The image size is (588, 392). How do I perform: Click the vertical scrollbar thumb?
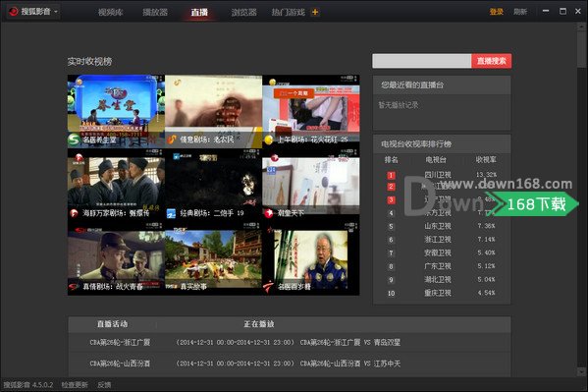[582, 49]
